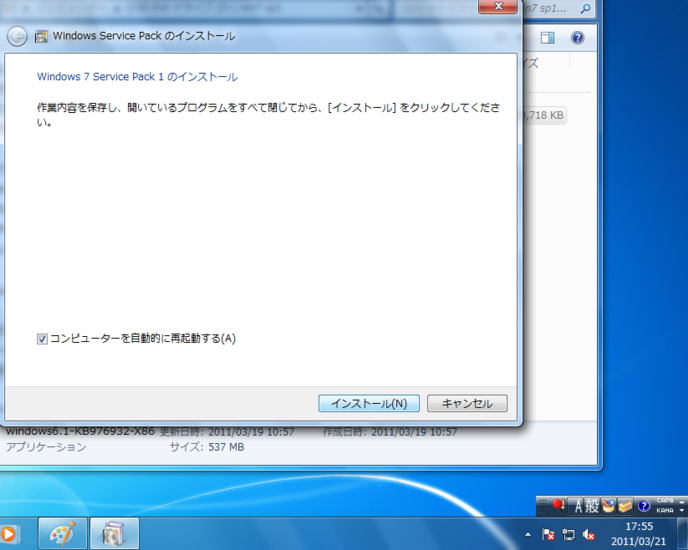Click the red IME icon in language bar

click(558, 505)
